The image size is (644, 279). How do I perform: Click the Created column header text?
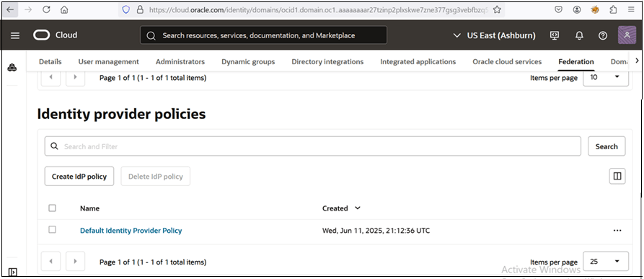(335, 208)
